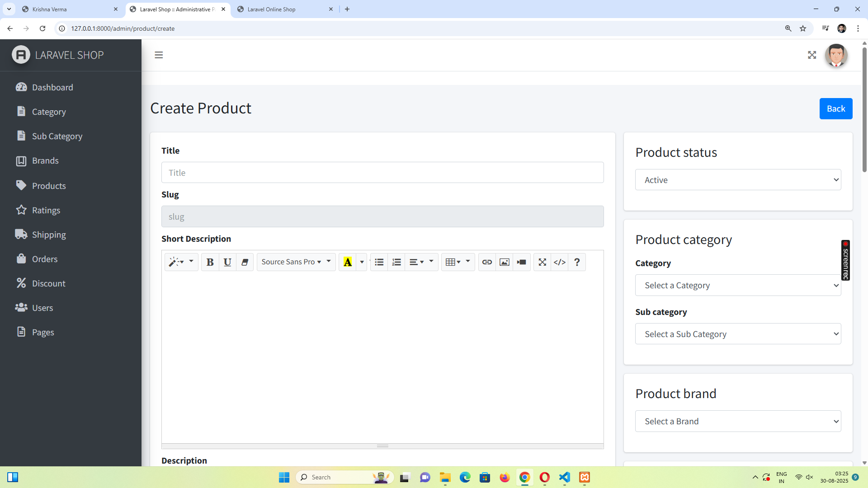Open Visual Studio Code from taskbar

point(564,477)
